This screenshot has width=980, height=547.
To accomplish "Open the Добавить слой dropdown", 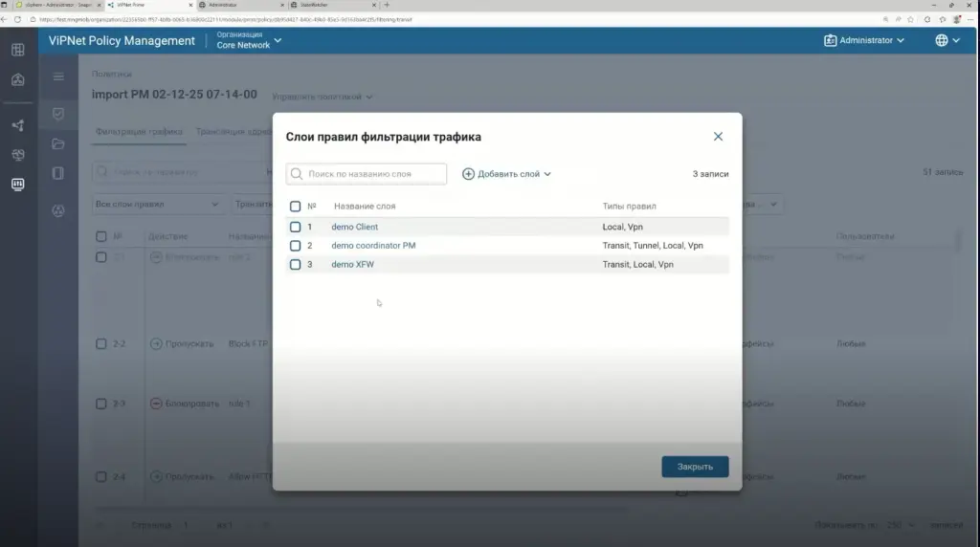I will [507, 174].
